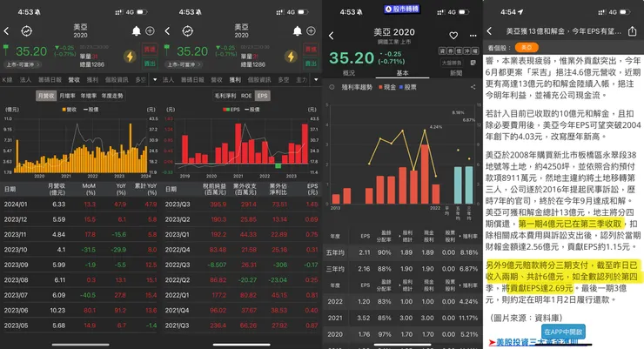This screenshot has width=644, height=349.
Task: Toggle red 現金 legend on dividend chart
Action: (387, 87)
